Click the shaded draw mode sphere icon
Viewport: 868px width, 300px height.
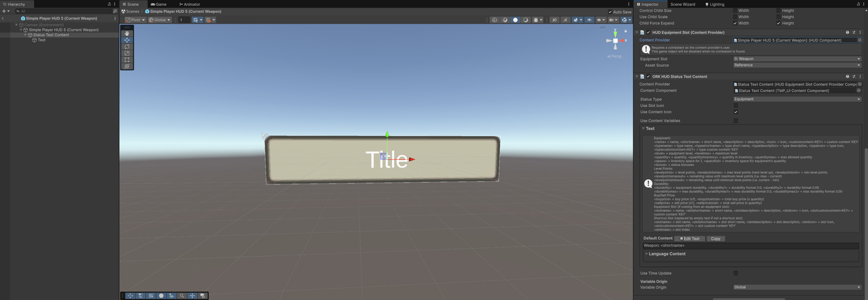tap(515, 20)
